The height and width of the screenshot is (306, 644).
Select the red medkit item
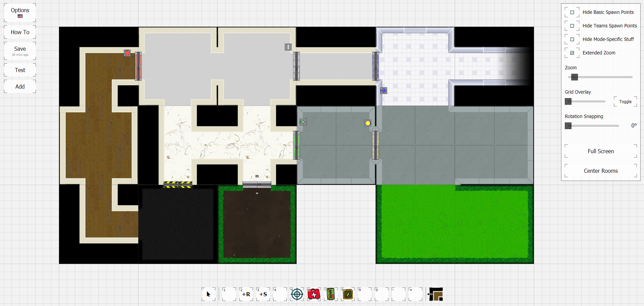(x=314, y=294)
